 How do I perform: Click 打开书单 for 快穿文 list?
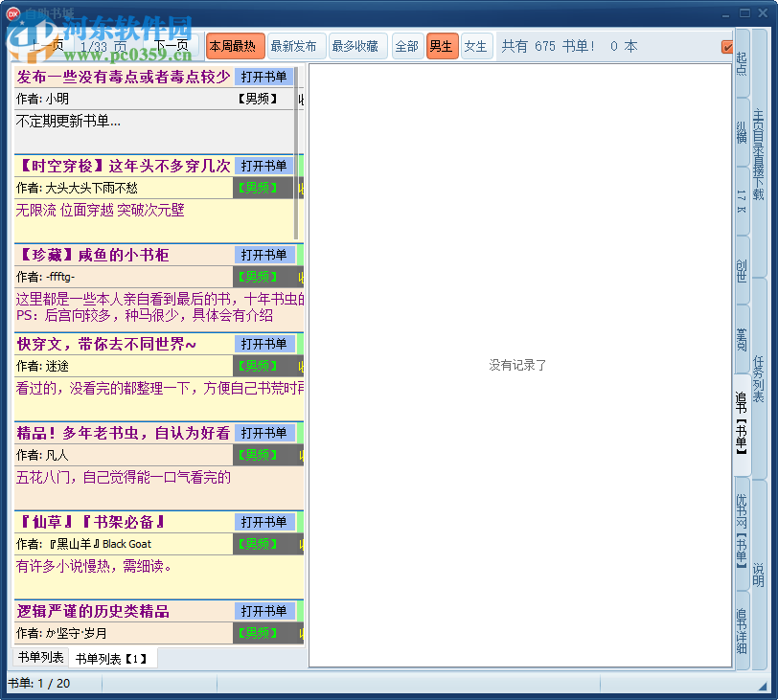pos(264,344)
